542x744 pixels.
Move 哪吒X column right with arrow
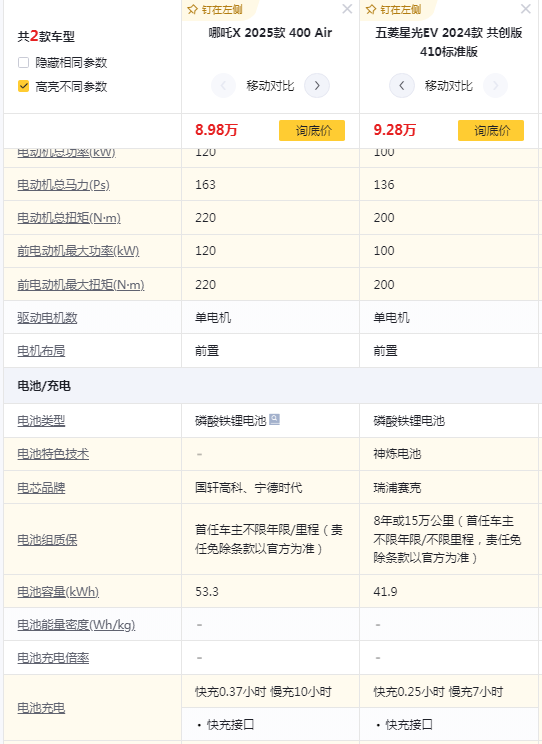[x=317, y=86]
